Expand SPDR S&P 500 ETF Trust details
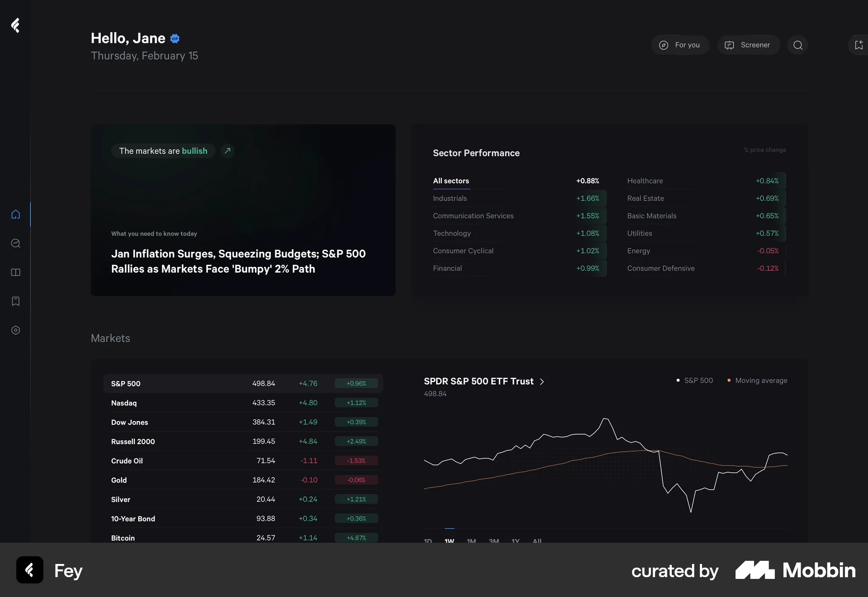Screen dimensions: 868x597 coord(542,382)
